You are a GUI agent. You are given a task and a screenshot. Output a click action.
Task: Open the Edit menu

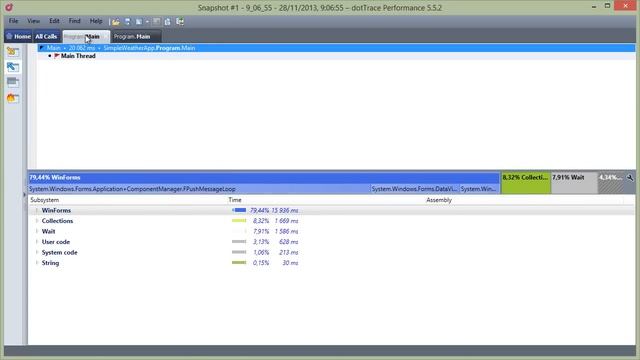[54, 21]
